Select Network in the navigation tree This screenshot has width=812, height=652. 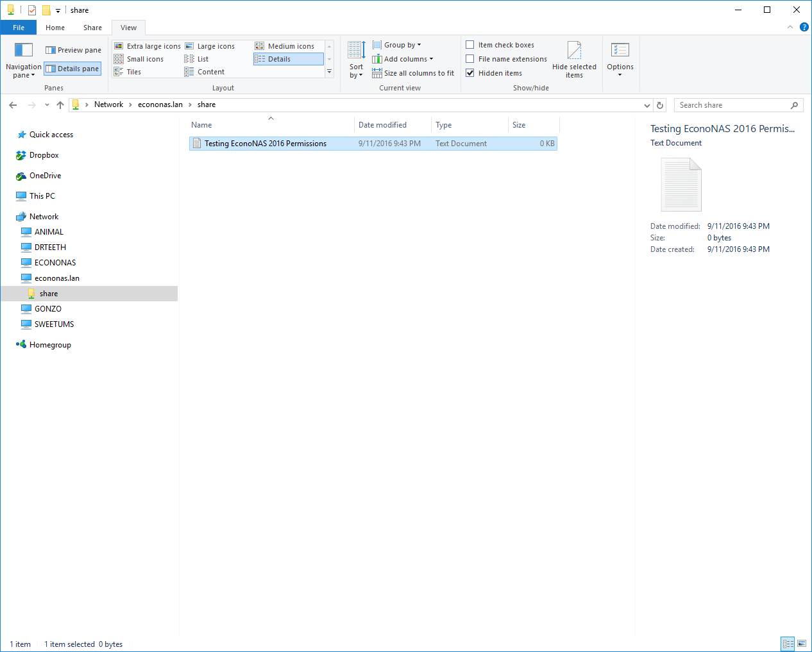click(44, 217)
